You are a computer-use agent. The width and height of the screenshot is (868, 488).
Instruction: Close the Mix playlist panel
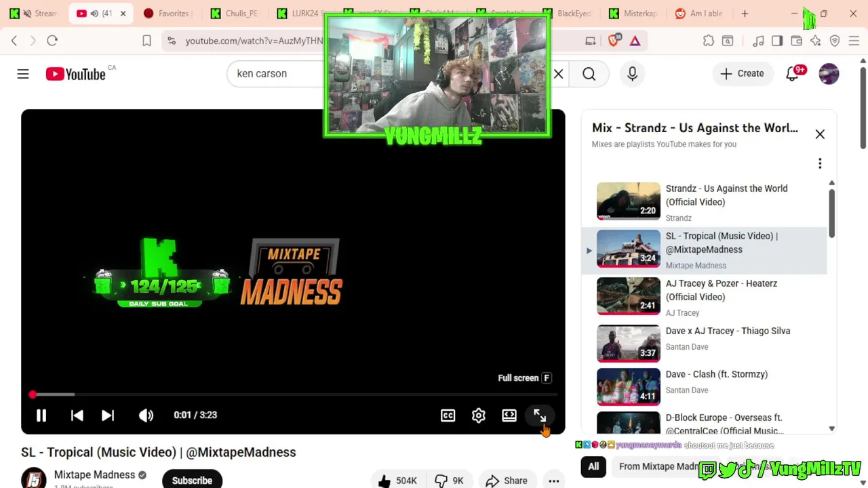tap(820, 134)
